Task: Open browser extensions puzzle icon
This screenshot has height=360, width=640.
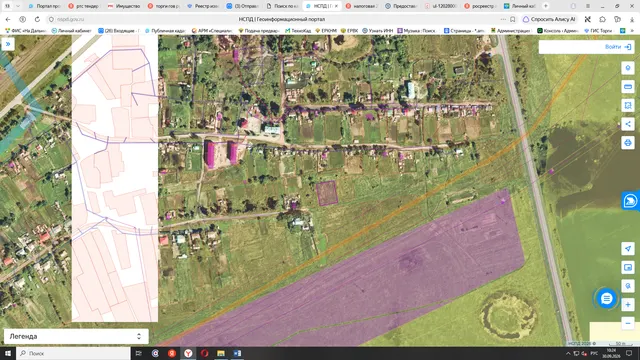Action: click(602, 19)
